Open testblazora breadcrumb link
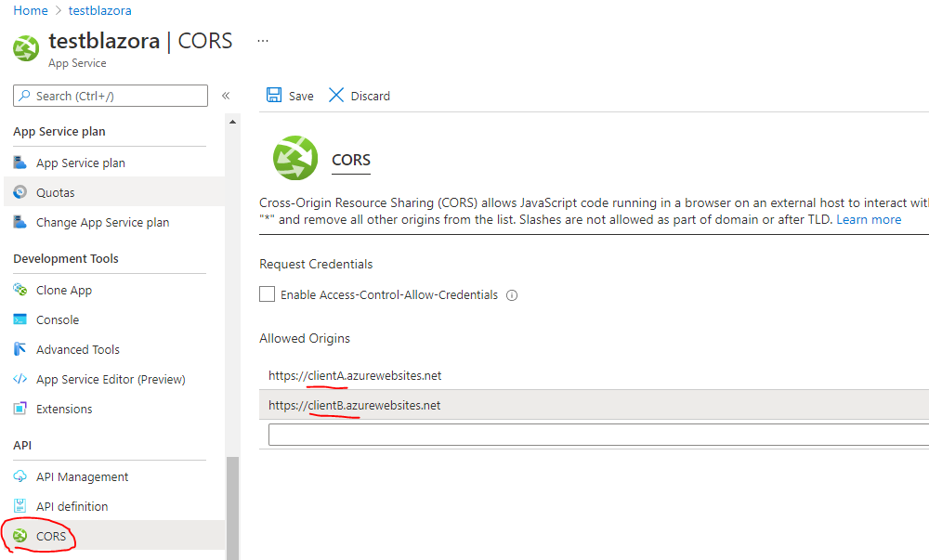Screen dimensions: 929x560 pos(100,10)
